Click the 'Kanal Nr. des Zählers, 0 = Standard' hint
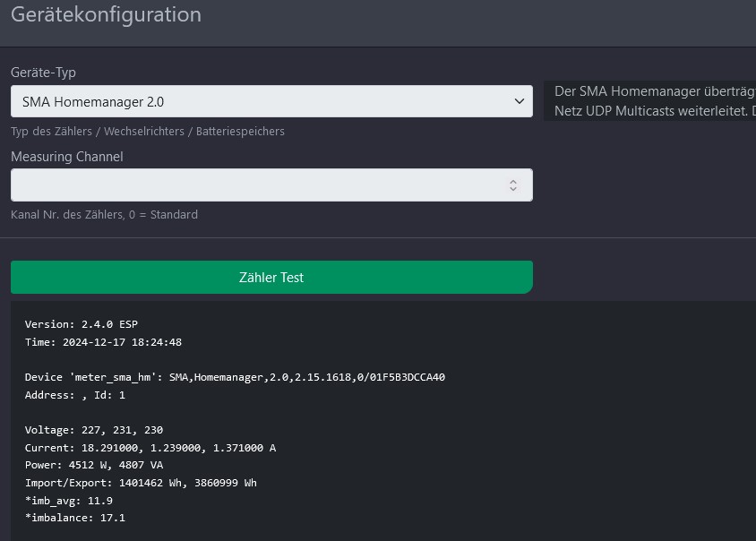The height and width of the screenshot is (541, 756). (104, 215)
